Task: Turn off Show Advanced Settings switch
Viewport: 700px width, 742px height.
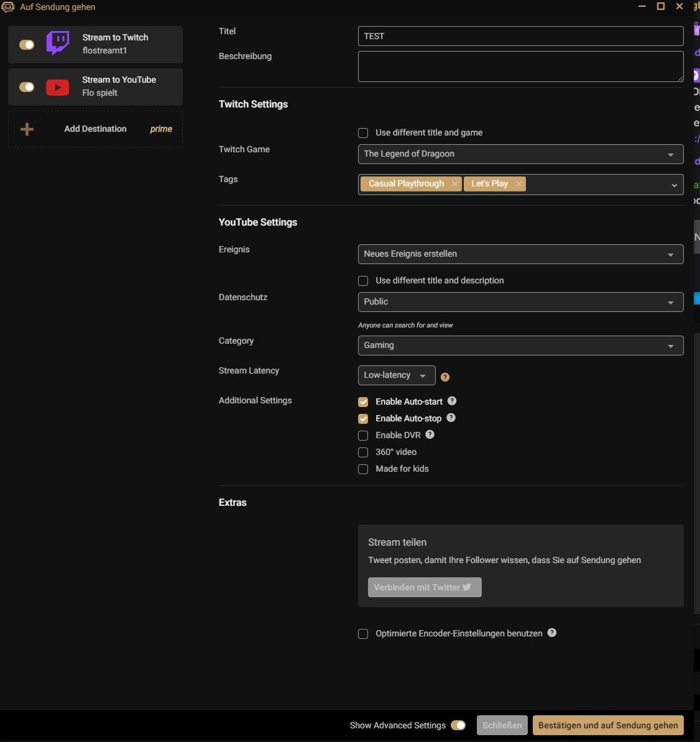Action: [458, 725]
